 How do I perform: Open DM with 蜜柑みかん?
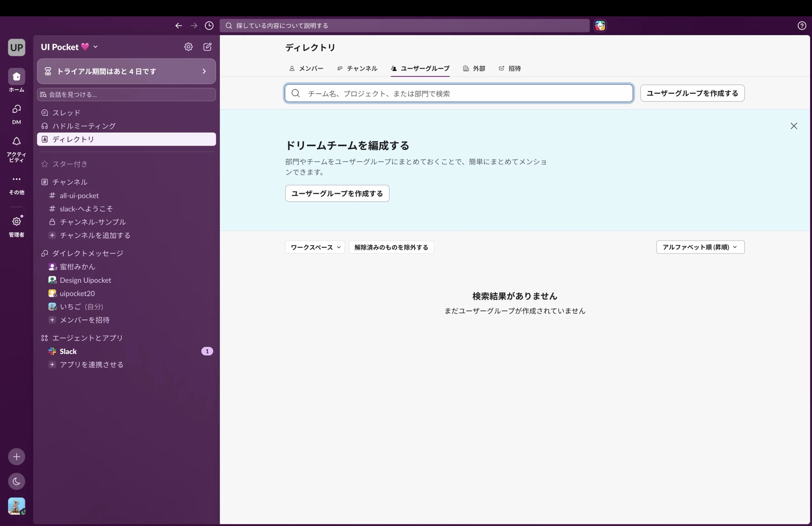coord(126,266)
